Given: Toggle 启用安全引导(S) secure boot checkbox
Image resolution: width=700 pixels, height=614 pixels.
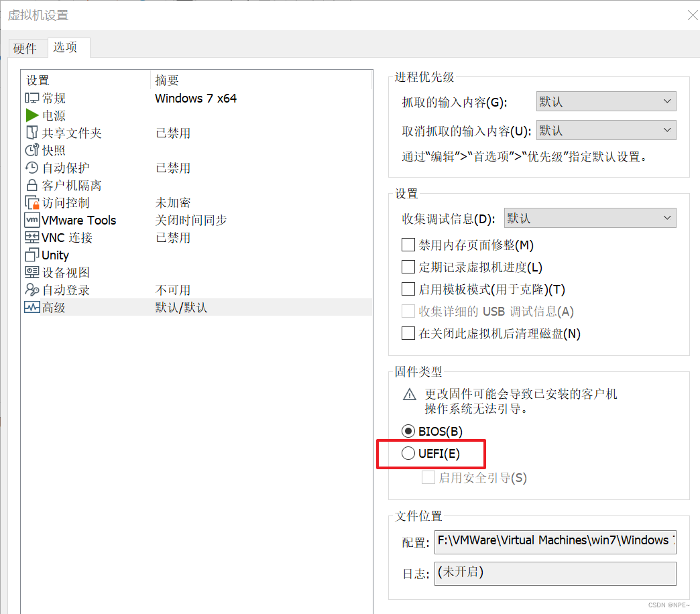Looking at the screenshot, I should point(428,477).
